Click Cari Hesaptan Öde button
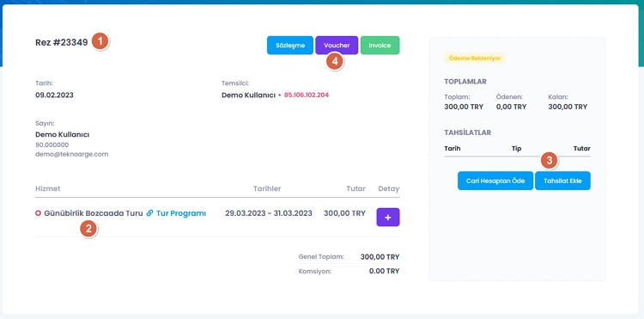 495,181
